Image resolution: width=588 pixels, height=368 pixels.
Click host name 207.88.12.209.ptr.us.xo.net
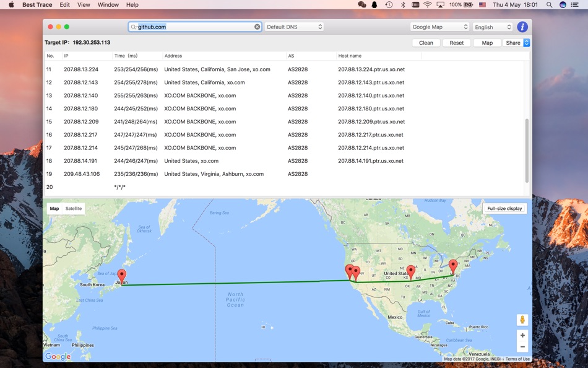coord(371,121)
